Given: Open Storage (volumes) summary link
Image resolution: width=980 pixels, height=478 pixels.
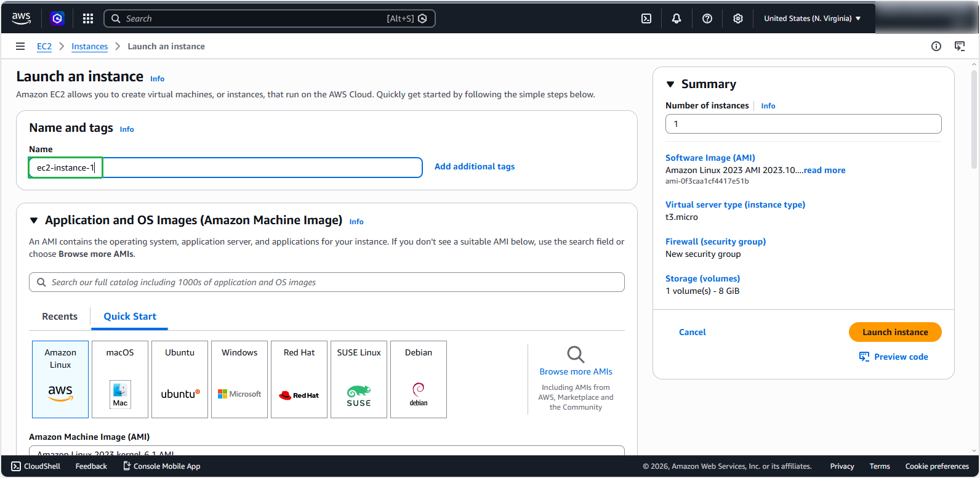Looking at the screenshot, I should [702, 278].
